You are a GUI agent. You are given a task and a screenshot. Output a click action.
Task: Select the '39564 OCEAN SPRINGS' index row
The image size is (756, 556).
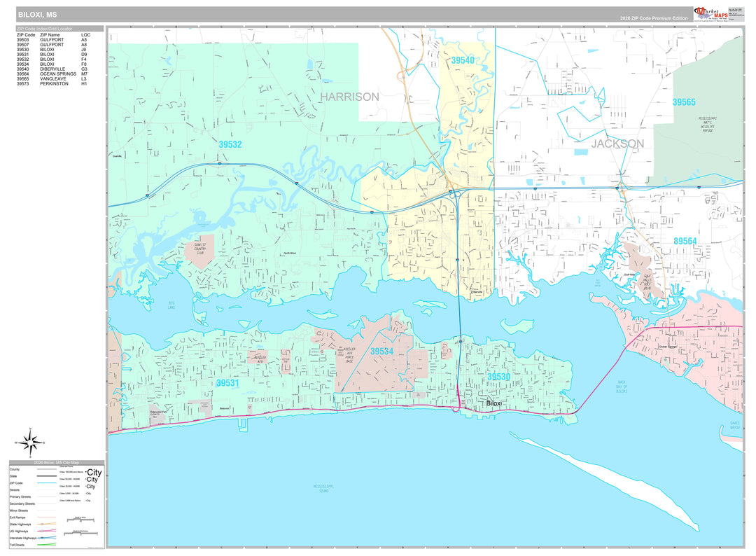(x=52, y=74)
